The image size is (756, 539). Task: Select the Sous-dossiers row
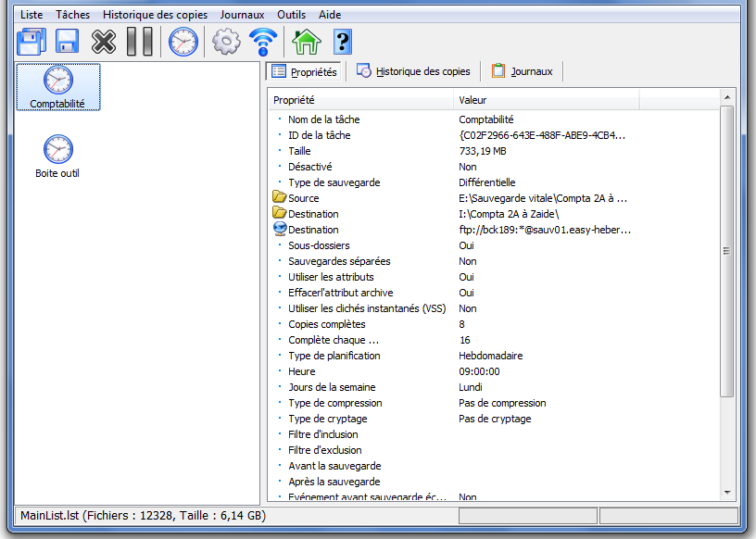coord(494,245)
